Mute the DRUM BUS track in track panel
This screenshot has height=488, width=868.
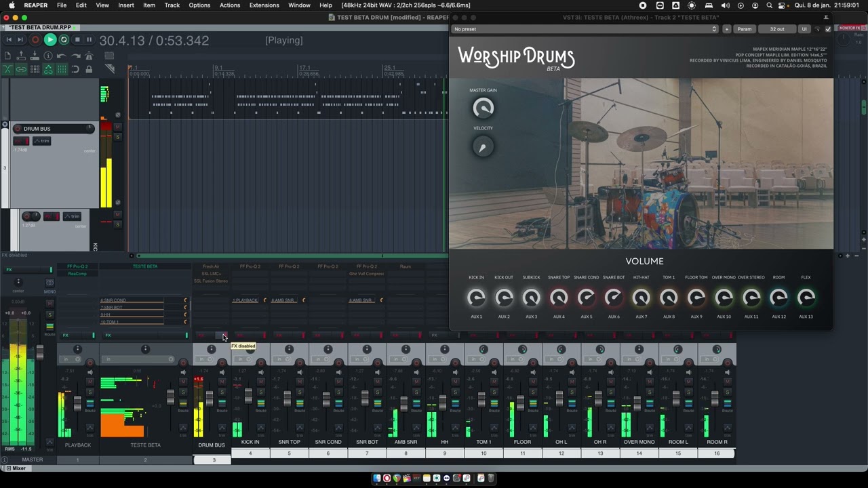coord(117,127)
